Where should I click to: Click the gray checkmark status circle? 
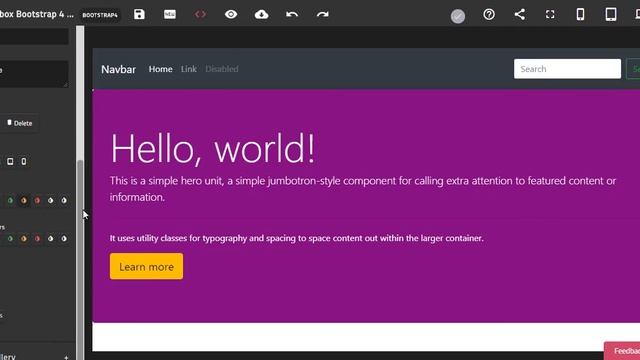[x=458, y=16]
